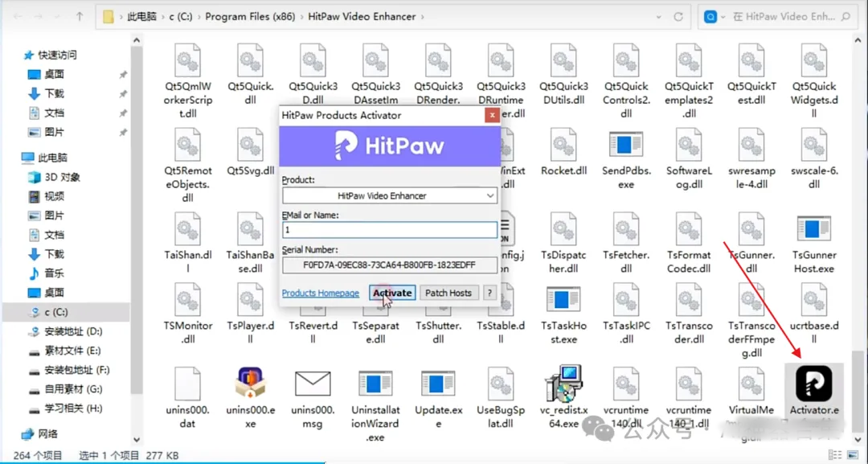Click the Serial Number field
This screenshot has width=868, height=464.
pos(390,265)
